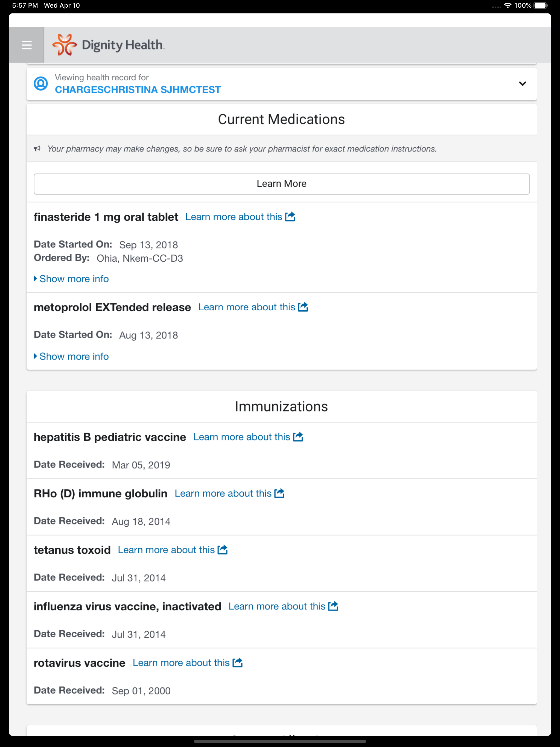560x747 pixels.
Task: Tap the Wi-Fi status icon
Action: (507, 5)
